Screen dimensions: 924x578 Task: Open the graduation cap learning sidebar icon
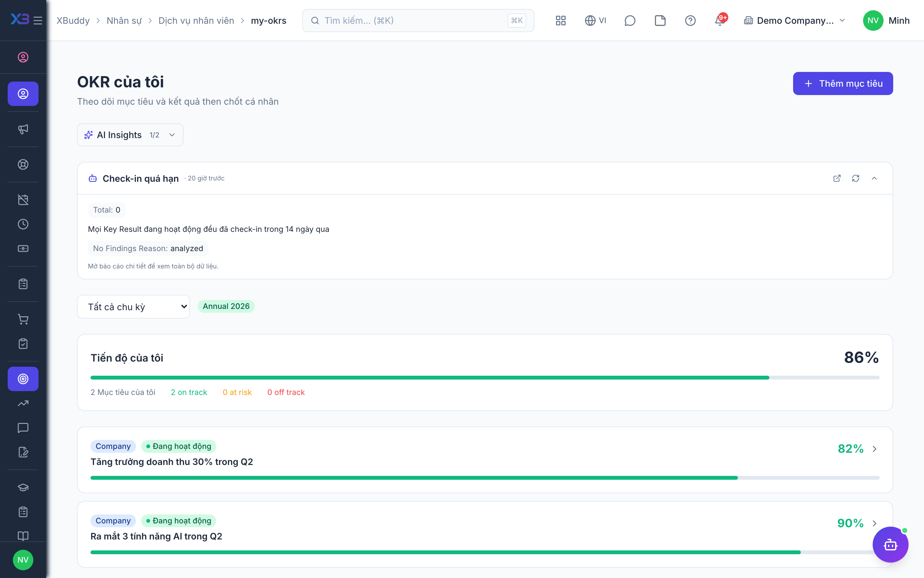(23, 487)
